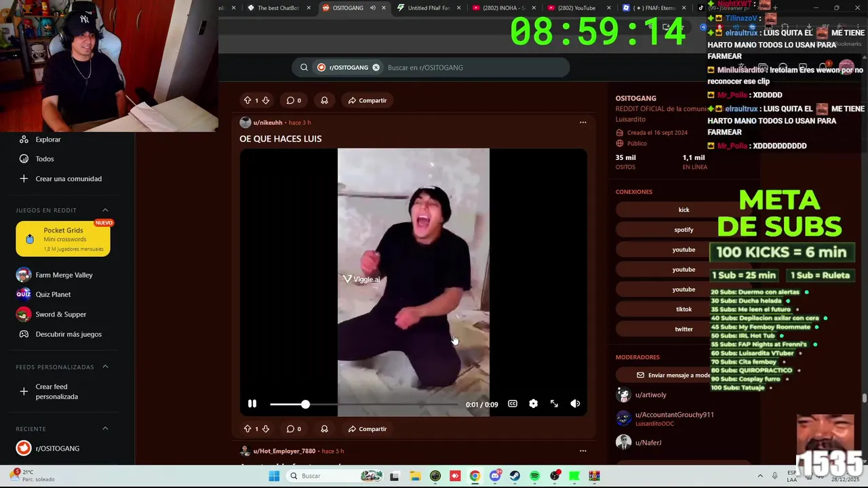Show hidden system tray icons

point(759,476)
